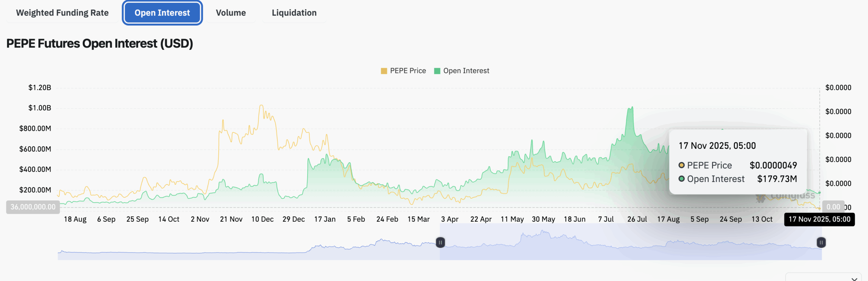Switch to the Weighted Funding Rate tab
868x281 pixels.
pos(62,13)
